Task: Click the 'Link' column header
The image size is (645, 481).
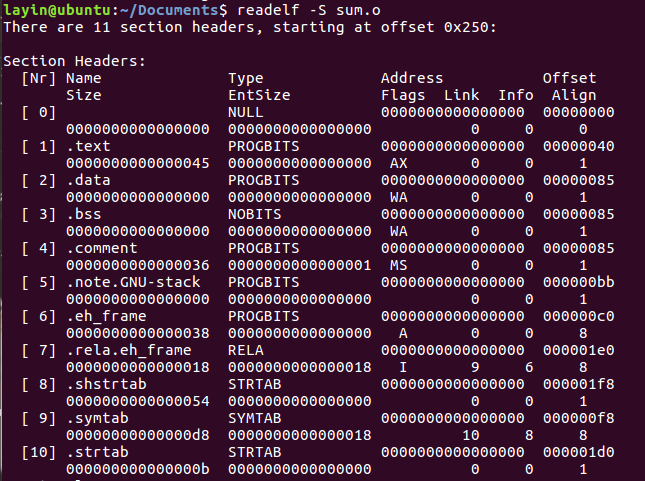Action: pos(462,95)
